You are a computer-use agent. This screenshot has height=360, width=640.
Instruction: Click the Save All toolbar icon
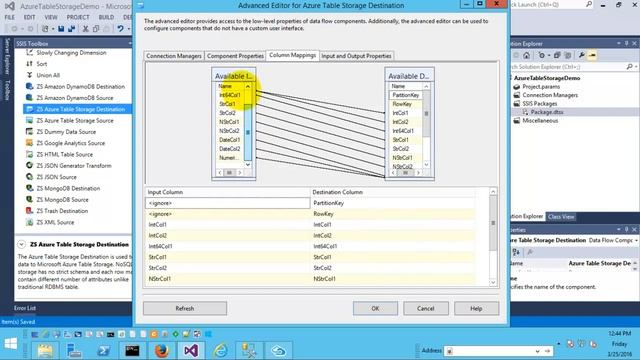(72, 29)
